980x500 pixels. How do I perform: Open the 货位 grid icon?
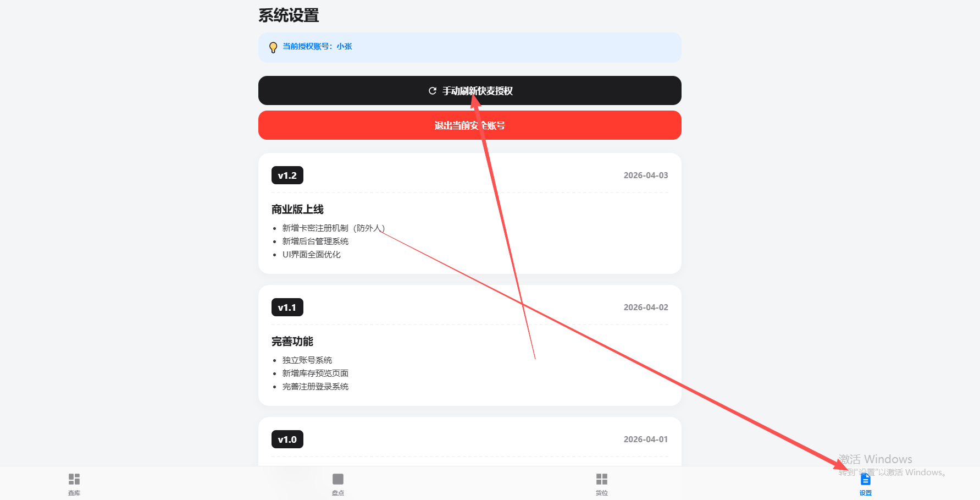602,479
